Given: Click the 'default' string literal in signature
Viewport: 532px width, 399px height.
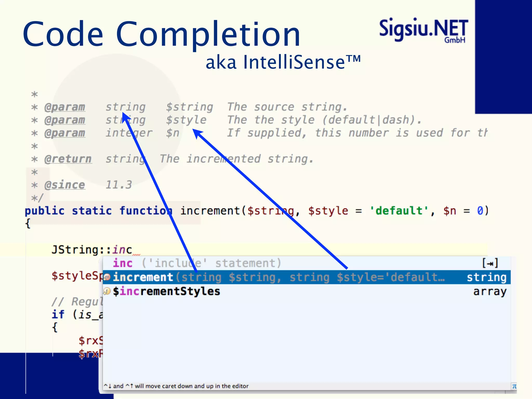Looking at the screenshot, I should [399, 211].
